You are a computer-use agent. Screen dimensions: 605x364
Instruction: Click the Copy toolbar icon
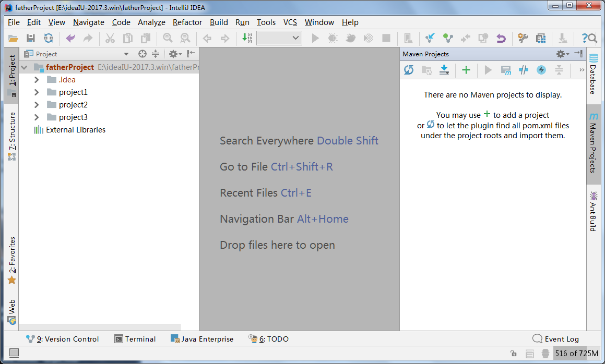pyautogui.click(x=128, y=38)
